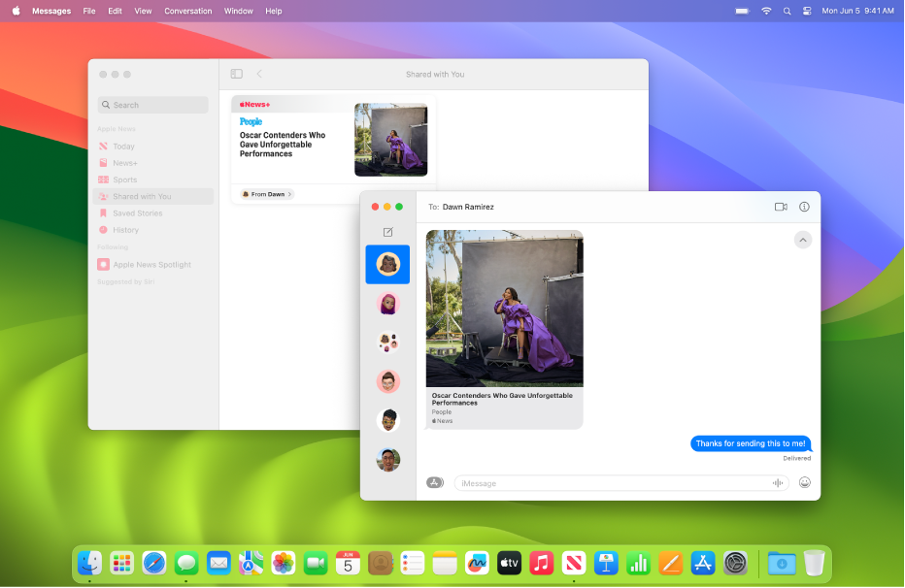Screen dimensions: 905x588
Task: Toggle the News sidebar view icon
Action: coord(235,73)
